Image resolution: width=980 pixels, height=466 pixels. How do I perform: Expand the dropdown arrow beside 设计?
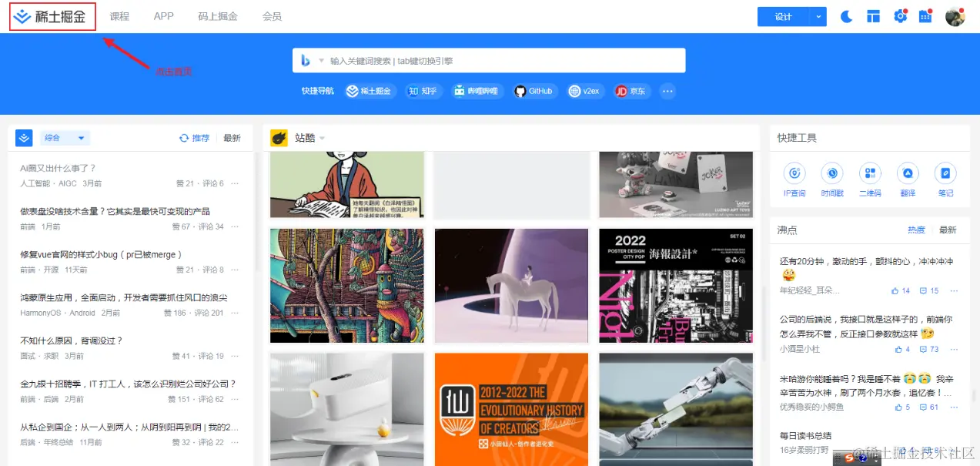(818, 17)
